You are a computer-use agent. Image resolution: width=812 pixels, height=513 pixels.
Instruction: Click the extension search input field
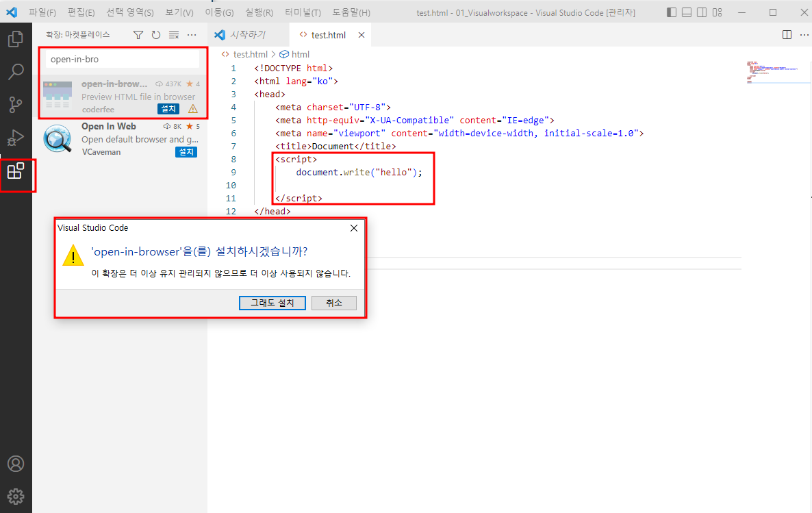(123, 59)
